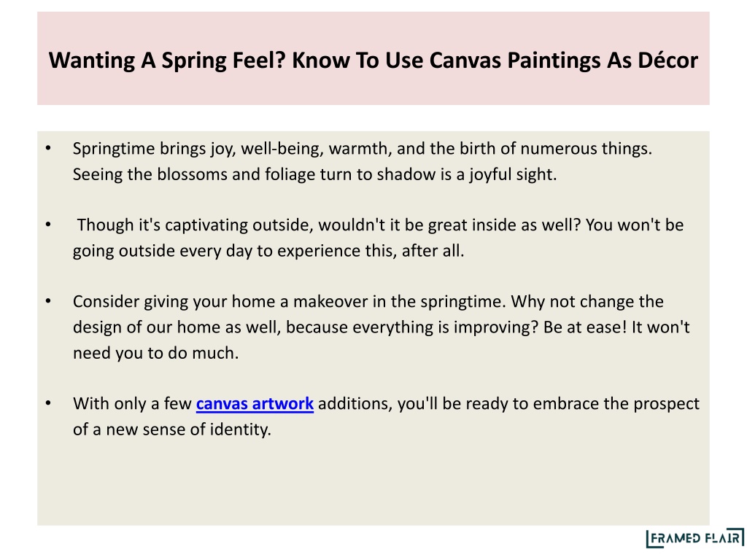Click the bullet marker before With only paragraph
Image resolution: width=747 pixels, height=560 pixels.
48,404
